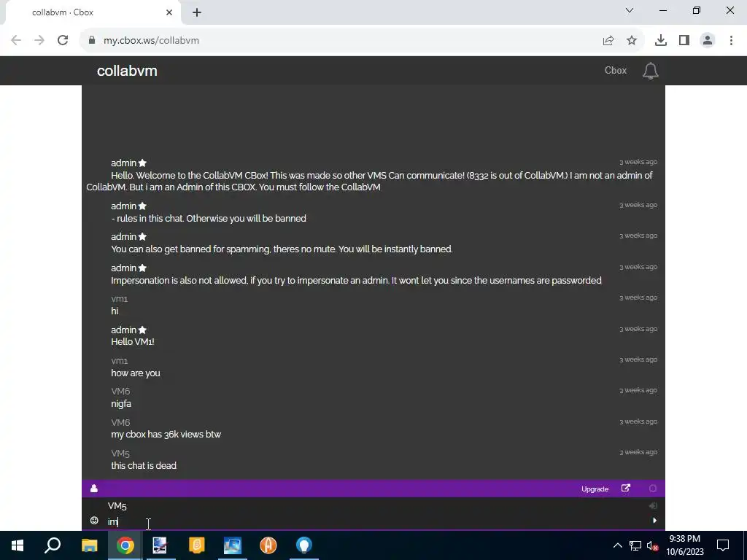Go back to previous page
Image resolution: width=747 pixels, height=560 pixels.
click(x=16, y=41)
